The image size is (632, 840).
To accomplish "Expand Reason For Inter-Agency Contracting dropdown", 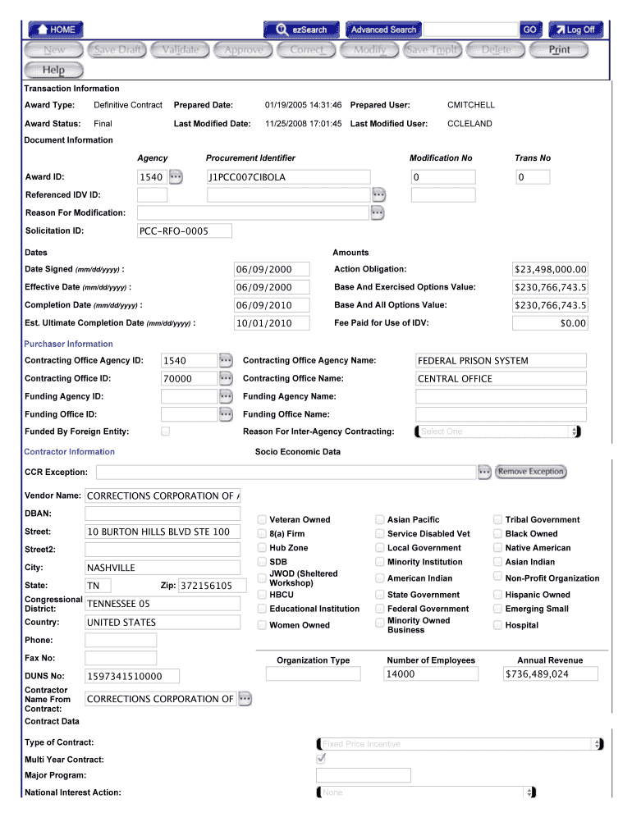I will click(498, 431).
